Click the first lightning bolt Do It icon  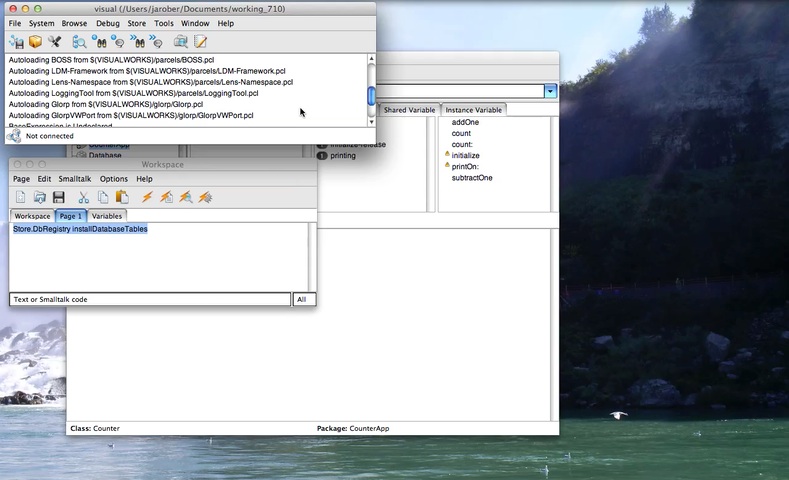tap(147, 197)
